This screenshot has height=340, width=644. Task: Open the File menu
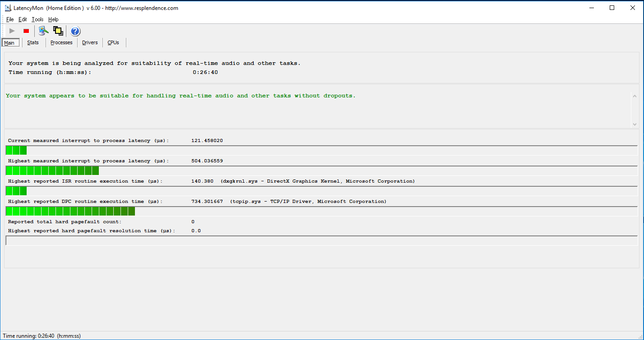point(10,19)
